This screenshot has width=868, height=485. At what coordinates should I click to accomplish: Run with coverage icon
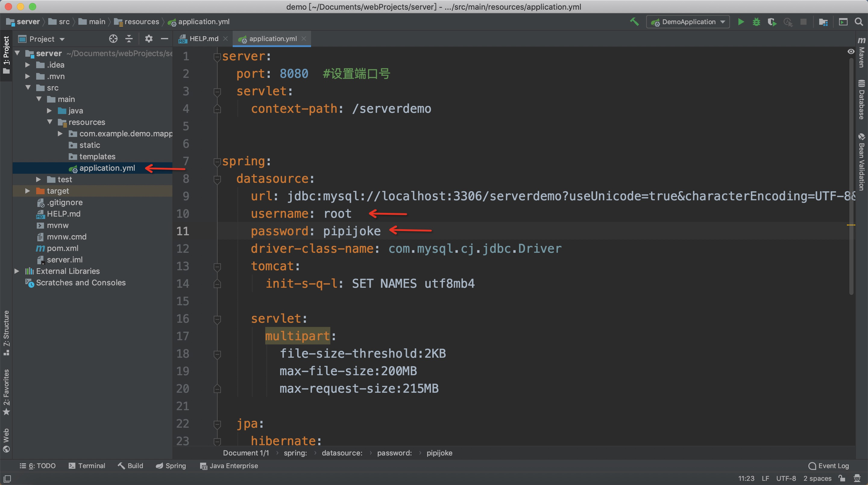click(772, 22)
